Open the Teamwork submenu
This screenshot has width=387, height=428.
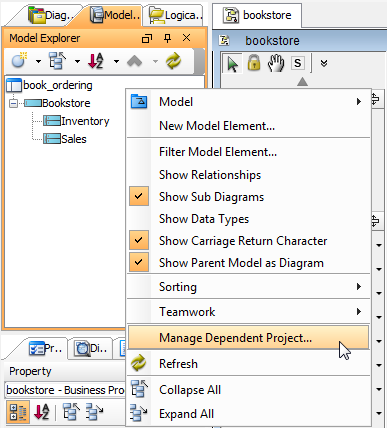tap(248, 312)
